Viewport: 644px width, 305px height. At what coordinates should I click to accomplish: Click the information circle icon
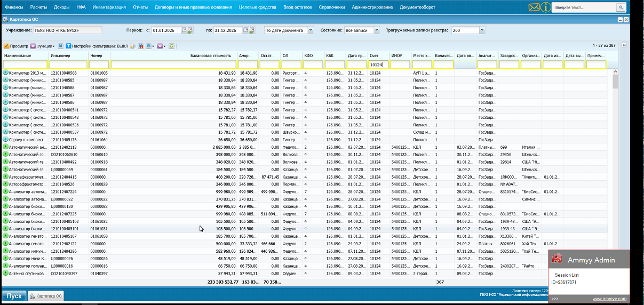(545, 7)
